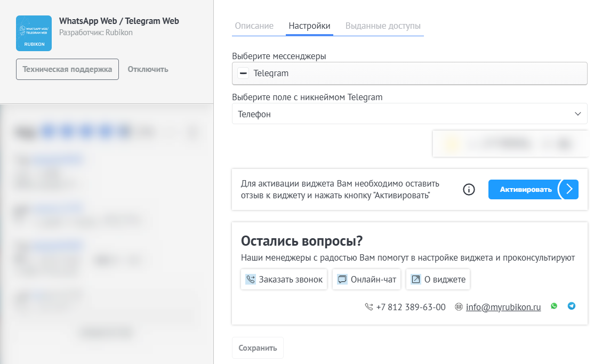Click Заказать звонок button
This screenshot has height=364, width=602.
click(284, 279)
